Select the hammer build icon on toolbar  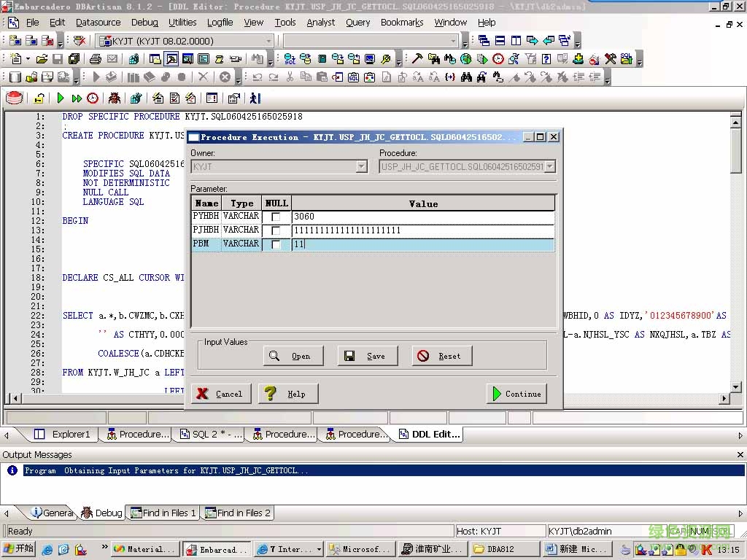pyautogui.click(x=416, y=58)
